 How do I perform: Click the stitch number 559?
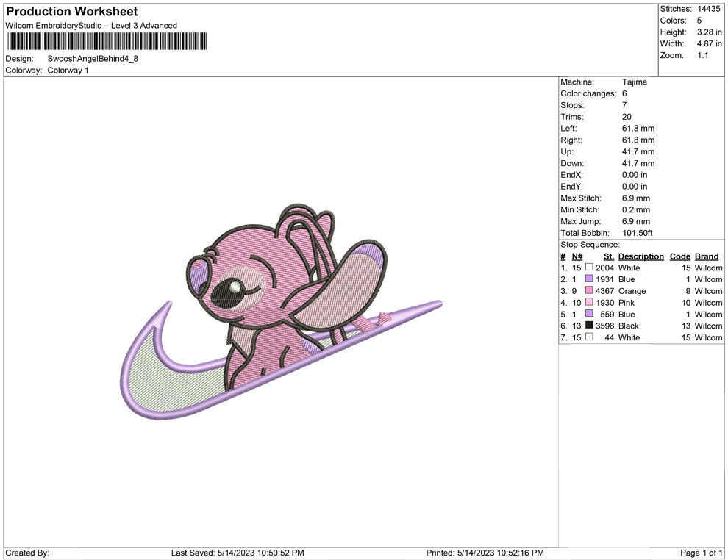[607, 314]
